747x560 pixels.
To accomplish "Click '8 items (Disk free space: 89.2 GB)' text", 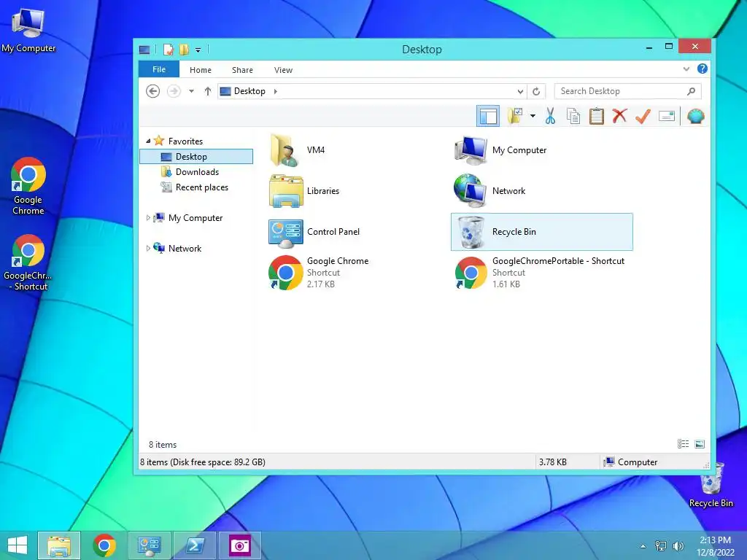I will [203, 462].
